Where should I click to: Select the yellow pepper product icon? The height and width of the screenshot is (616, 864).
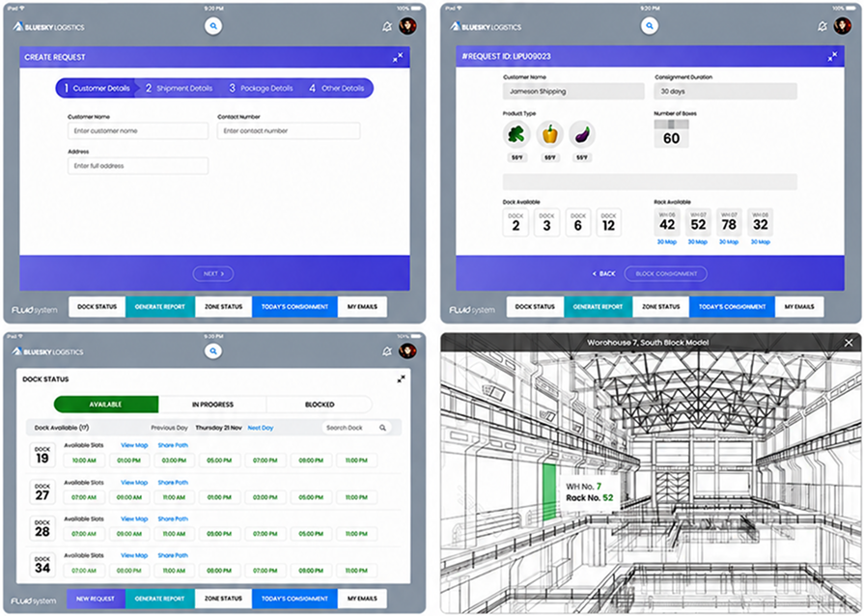click(x=550, y=134)
